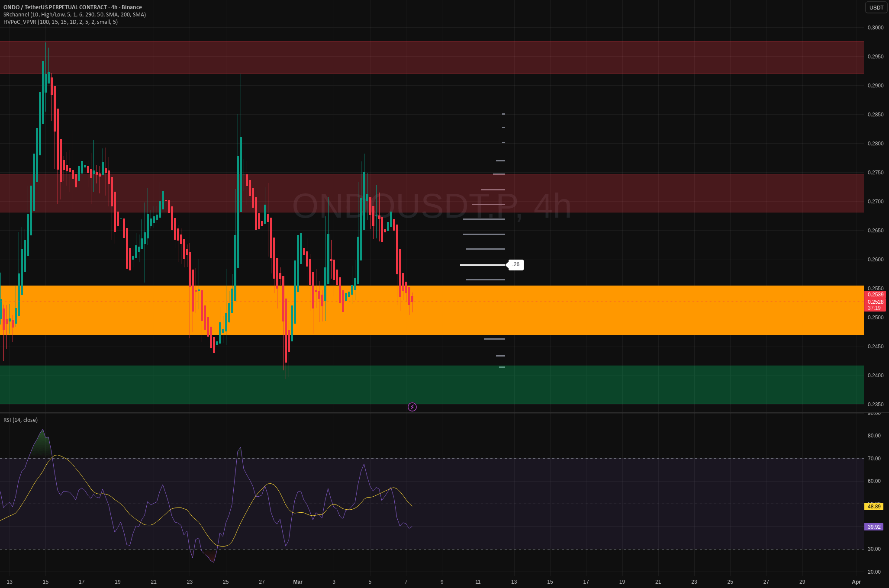Click the 70.00 RSI scale level
The image size is (889, 588).
pyautogui.click(x=874, y=458)
